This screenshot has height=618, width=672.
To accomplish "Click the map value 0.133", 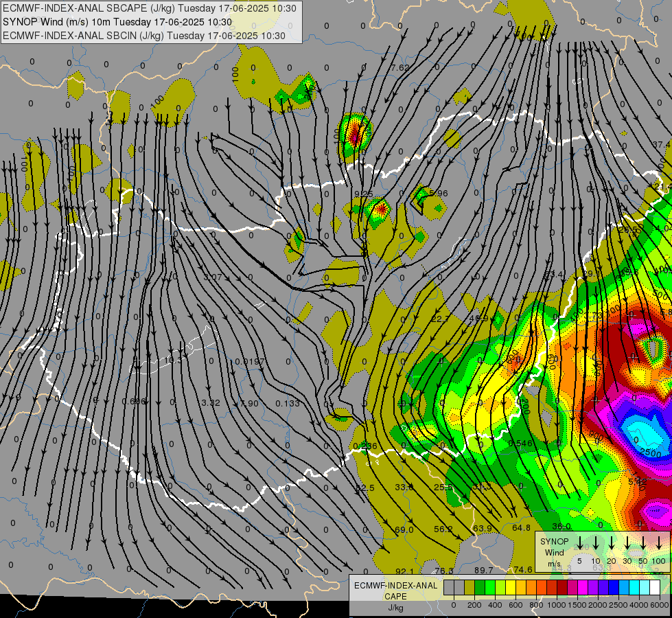I will click(x=288, y=404).
